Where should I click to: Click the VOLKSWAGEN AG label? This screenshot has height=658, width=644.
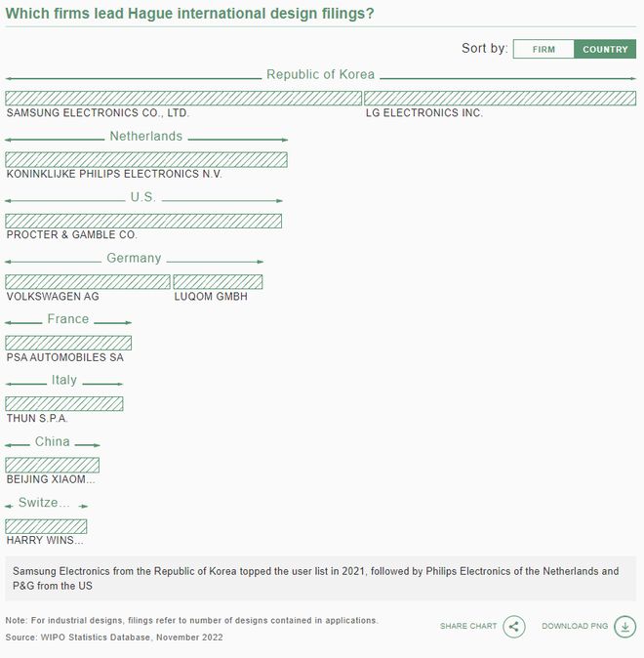tap(53, 296)
